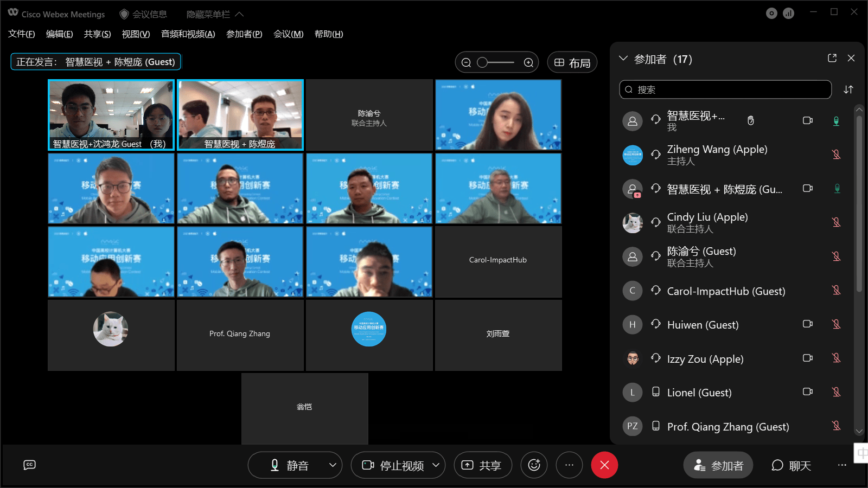Open the 编辑(E) menu
The width and height of the screenshot is (868, 488).
[60, 34]
